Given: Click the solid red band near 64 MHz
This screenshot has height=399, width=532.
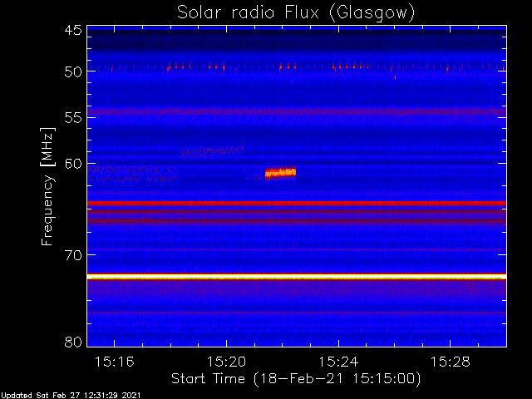Looking at the screenshot, I should click(x=297, y=203).
